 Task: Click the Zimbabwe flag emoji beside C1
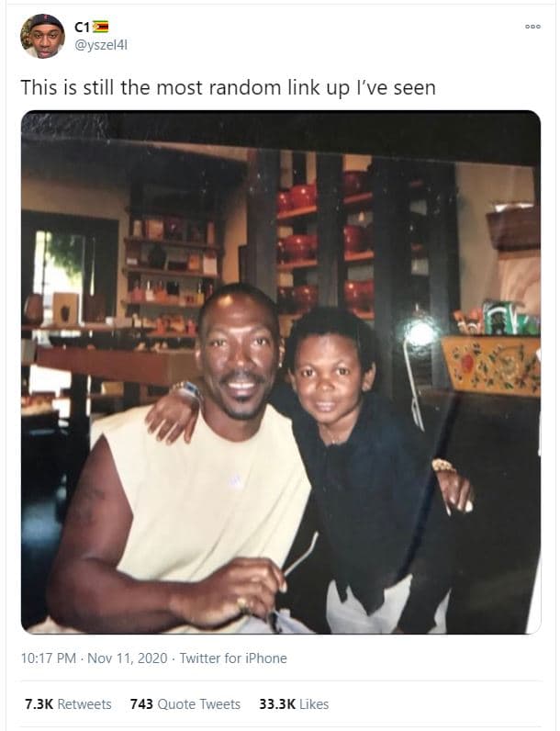[x=100, y=27]
